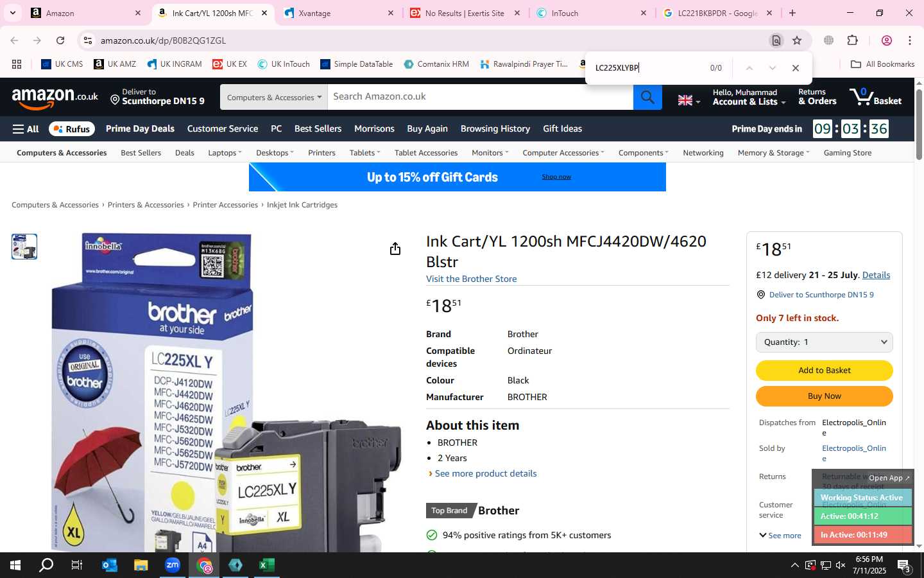
Task: Go to Prime Day Deals
Action: [x=140, y=129]
